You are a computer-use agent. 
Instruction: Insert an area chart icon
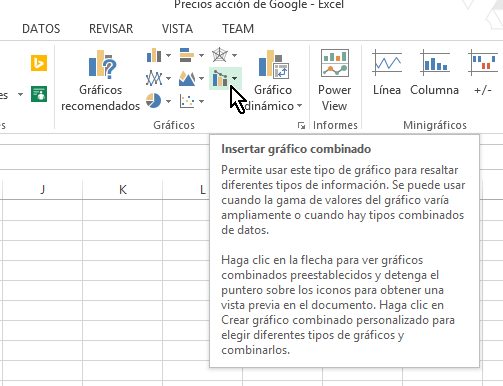pyautogui.click(x=187, y=78)
